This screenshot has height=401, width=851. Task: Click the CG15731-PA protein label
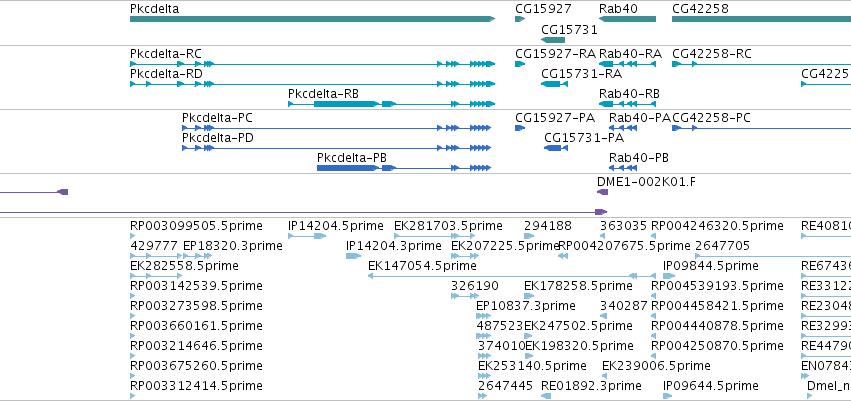[584, 138]
